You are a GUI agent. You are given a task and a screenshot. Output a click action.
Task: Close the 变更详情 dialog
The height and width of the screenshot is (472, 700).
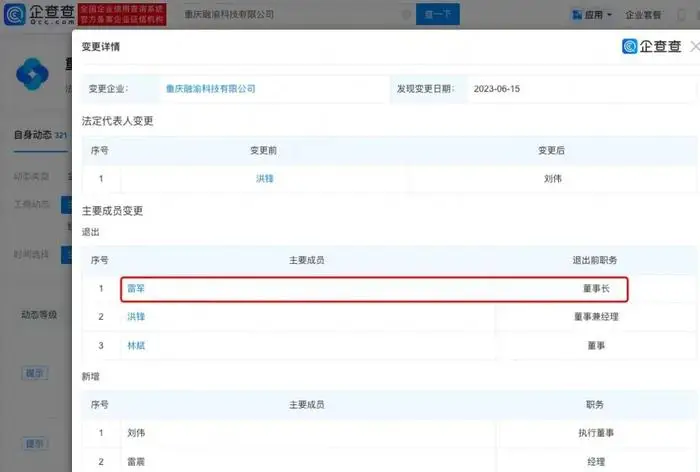695,46
